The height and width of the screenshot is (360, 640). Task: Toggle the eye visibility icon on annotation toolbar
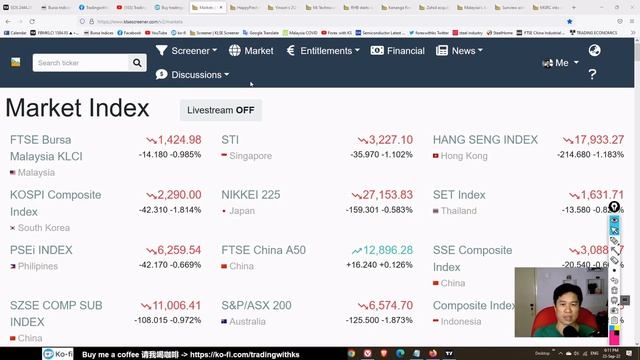(614, 220)
